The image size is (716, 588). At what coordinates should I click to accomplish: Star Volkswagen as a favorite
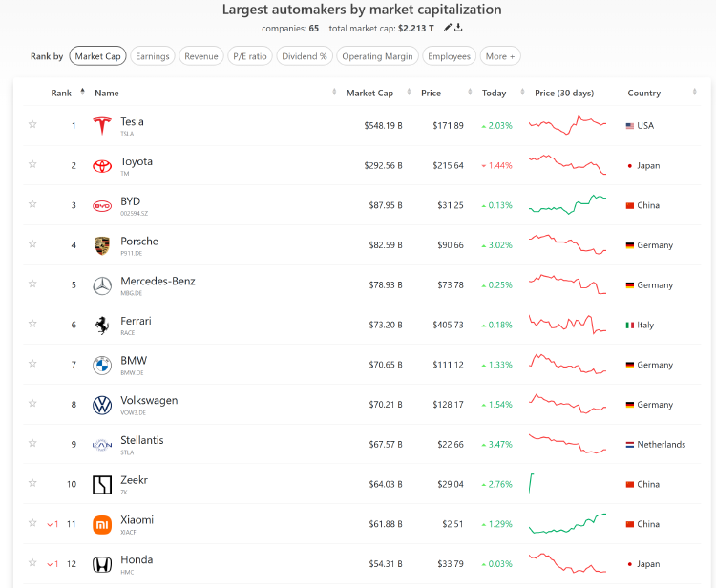(x=32, y=403)
